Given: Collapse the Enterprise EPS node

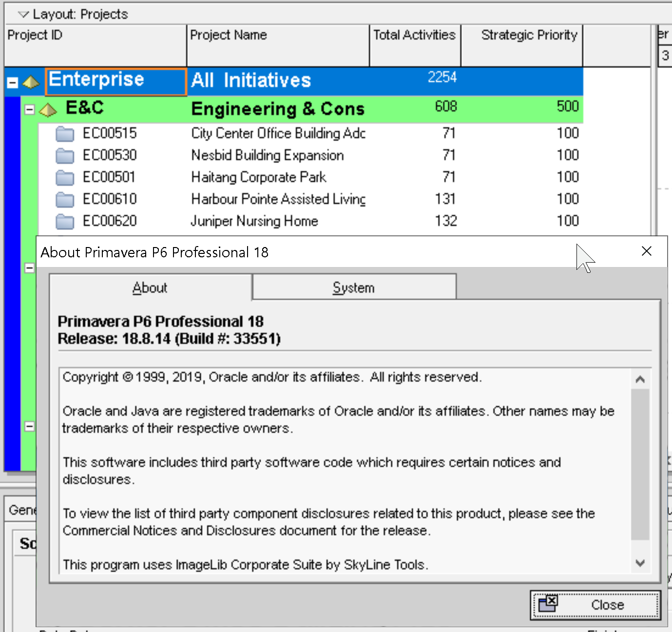Looking at the screenshot, I should click(x=13, y=83).
